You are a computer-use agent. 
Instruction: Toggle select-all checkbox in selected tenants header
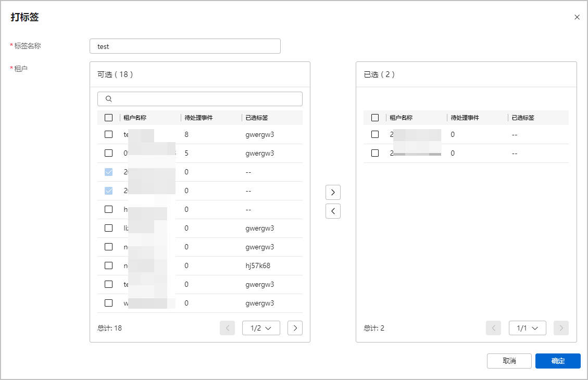click(374, 118)
